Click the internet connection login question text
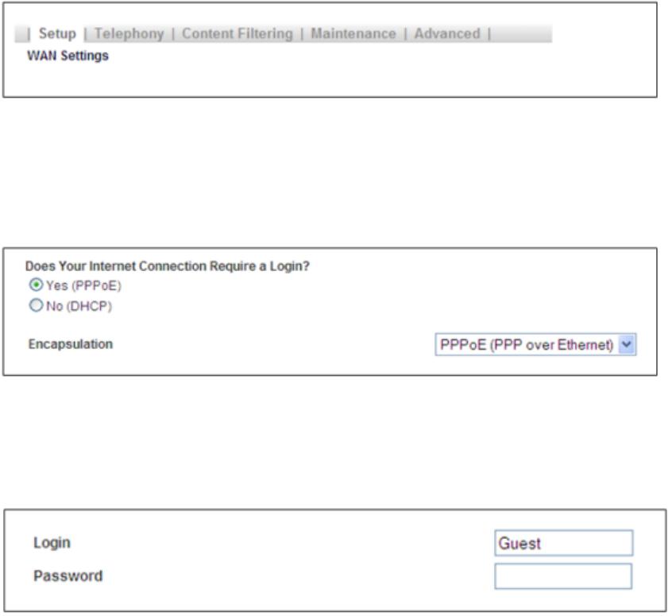The height and width of the screenshot is (616, 672). coord(167,267)
